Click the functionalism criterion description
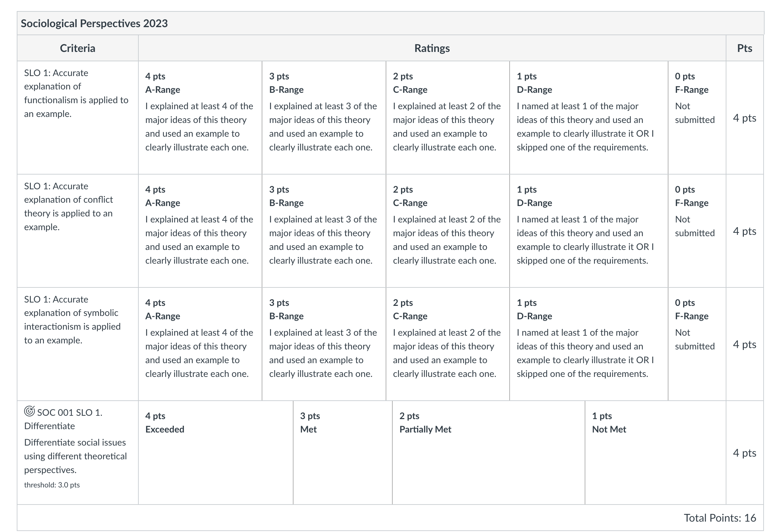 [x=76, y=93]
